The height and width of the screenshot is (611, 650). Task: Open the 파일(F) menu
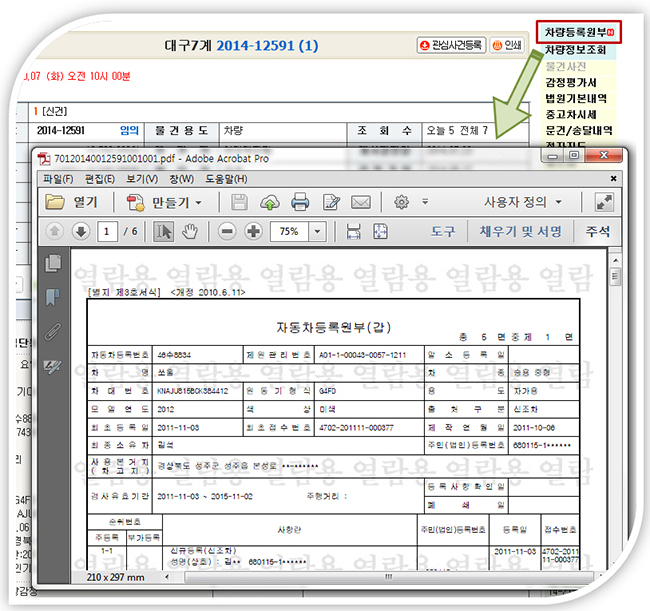tap(57, 178)
